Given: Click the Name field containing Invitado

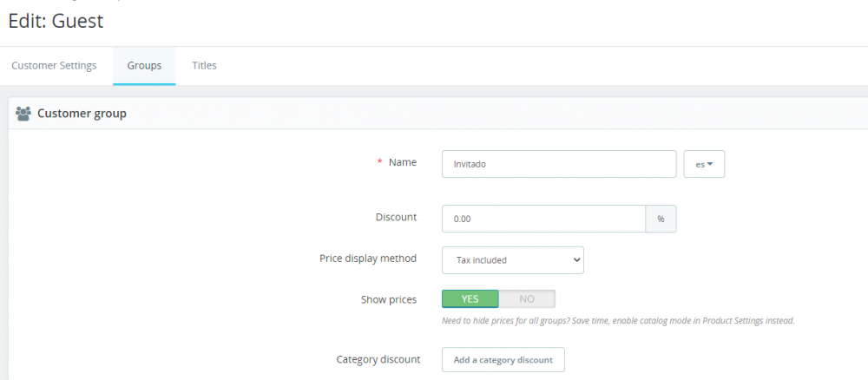Looking at the screenshot, I should 558,164.
